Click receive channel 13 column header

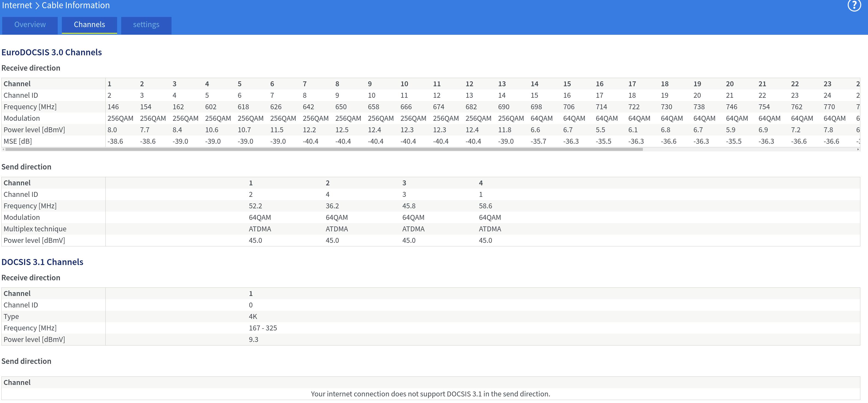pyautogui.click(x=502, y=84)
